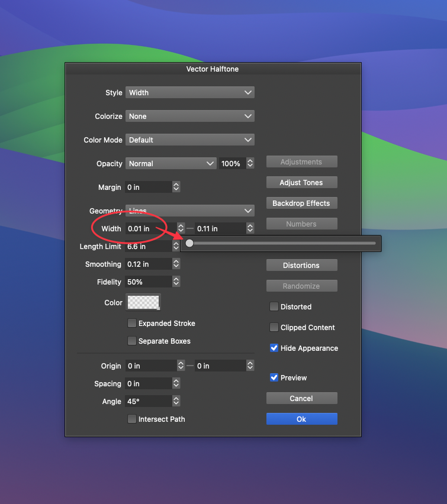Click the Fidelity stepper arrows

(176, 282)
